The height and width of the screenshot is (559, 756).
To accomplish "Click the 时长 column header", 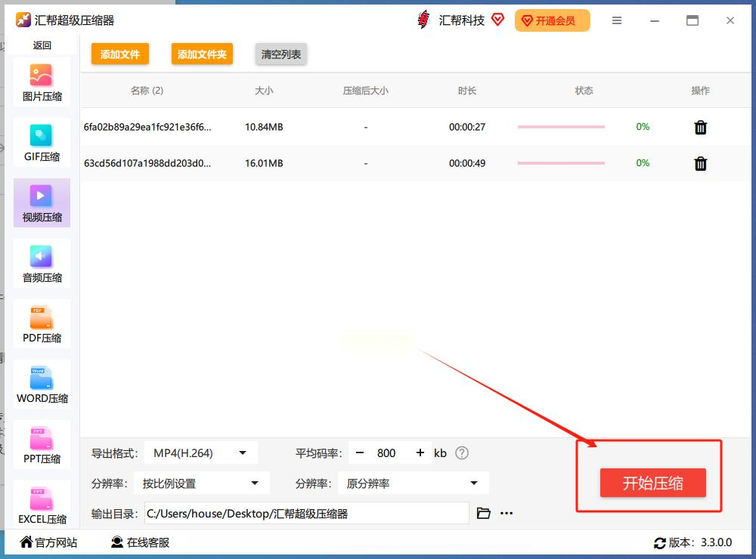I will (466, 91).
